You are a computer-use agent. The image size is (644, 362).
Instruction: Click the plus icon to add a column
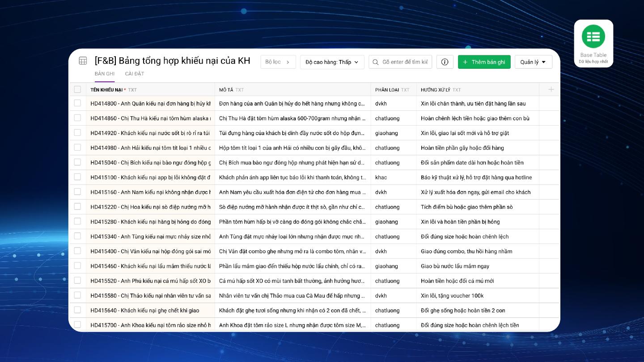click(x=551, y=89)
